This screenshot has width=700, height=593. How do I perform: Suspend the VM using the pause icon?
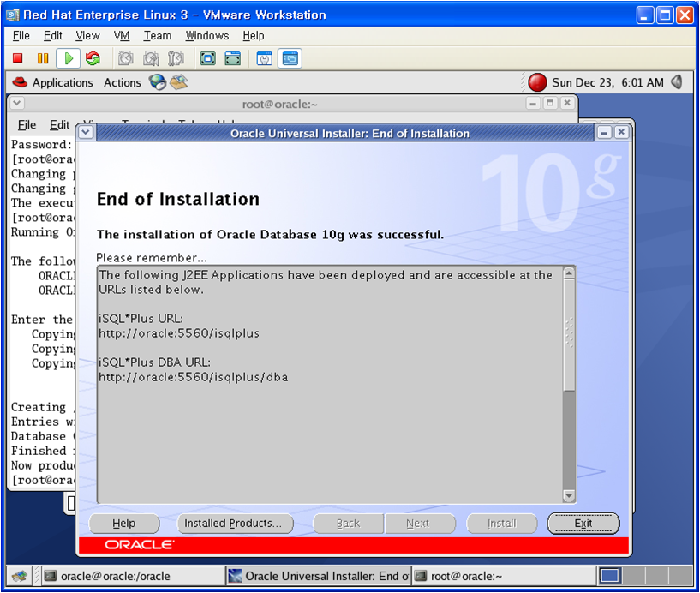pos(43,58)
